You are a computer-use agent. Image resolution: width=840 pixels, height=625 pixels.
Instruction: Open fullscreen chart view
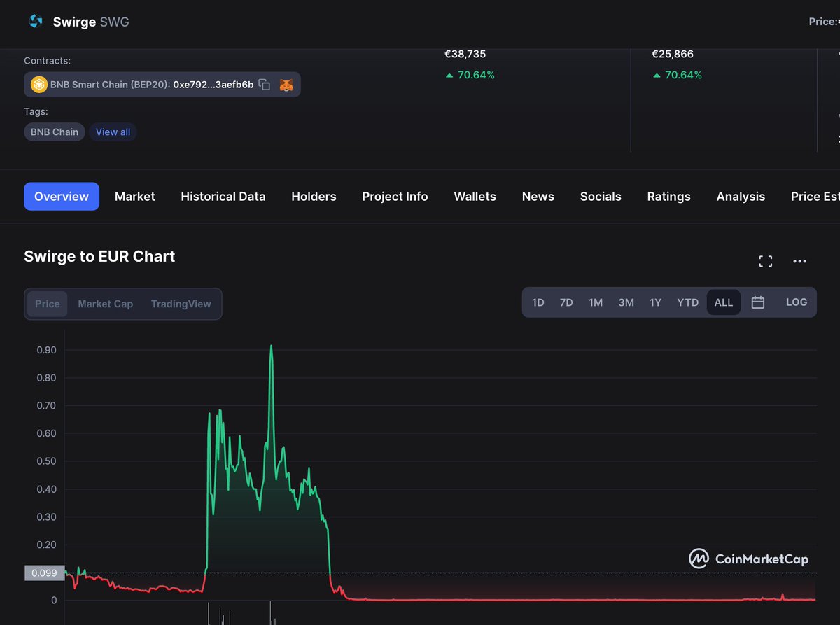point(766,261)
